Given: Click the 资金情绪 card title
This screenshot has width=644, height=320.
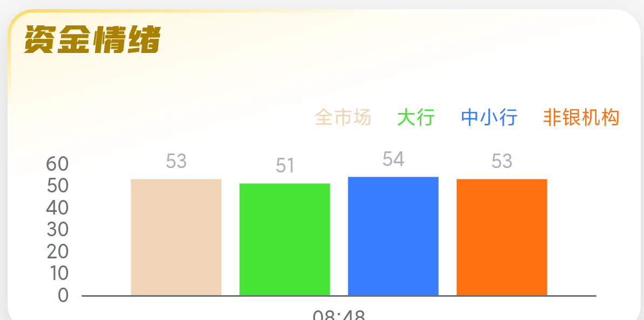Looking at the screenshot, I should [x=92, y=39].
